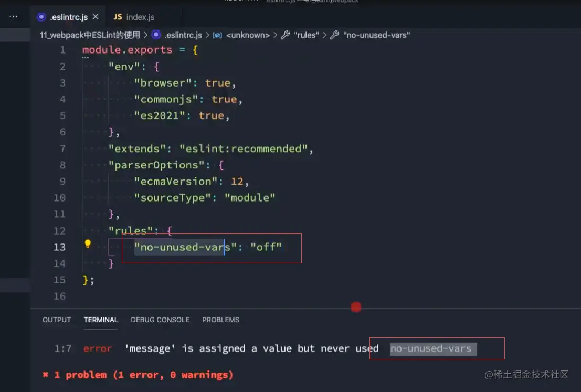The image size is (581, 392).
Task: Click the 1:7 location in terminal output
Action: 62,348
